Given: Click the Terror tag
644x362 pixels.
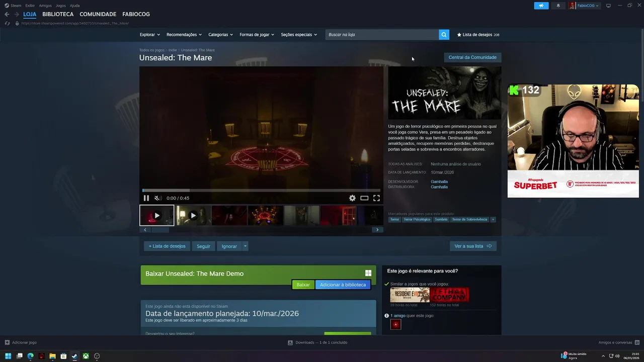Looking at the screenshot, I should coord(394,219).
